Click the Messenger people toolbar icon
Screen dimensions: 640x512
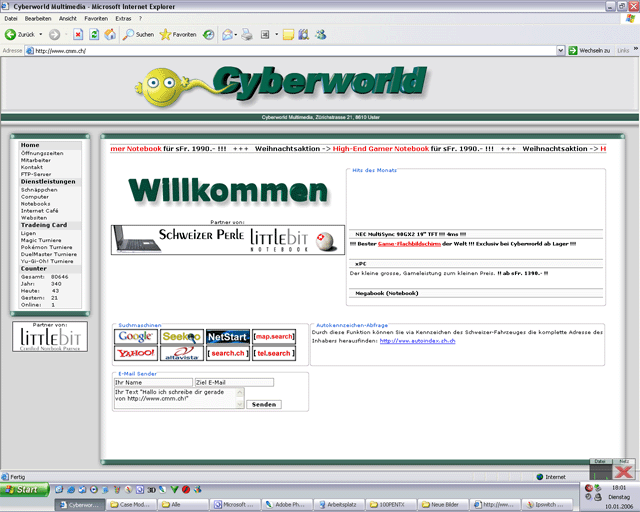click(321, 35)
